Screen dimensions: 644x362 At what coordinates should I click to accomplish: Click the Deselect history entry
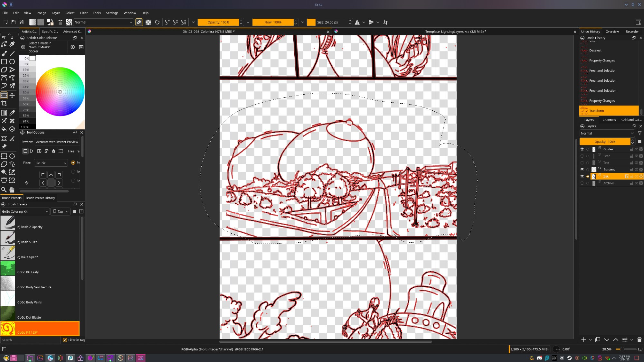click(595, 51)
